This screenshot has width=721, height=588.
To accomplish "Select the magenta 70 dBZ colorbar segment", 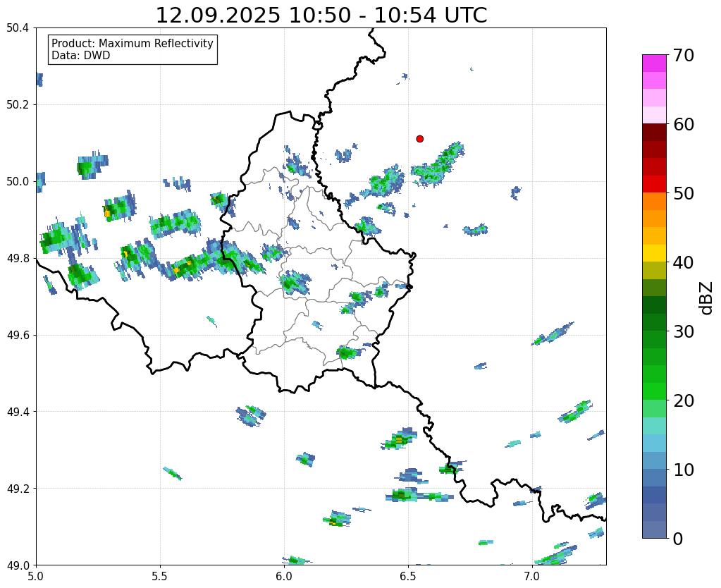I will pyautogui.click(x=654, y=63).
